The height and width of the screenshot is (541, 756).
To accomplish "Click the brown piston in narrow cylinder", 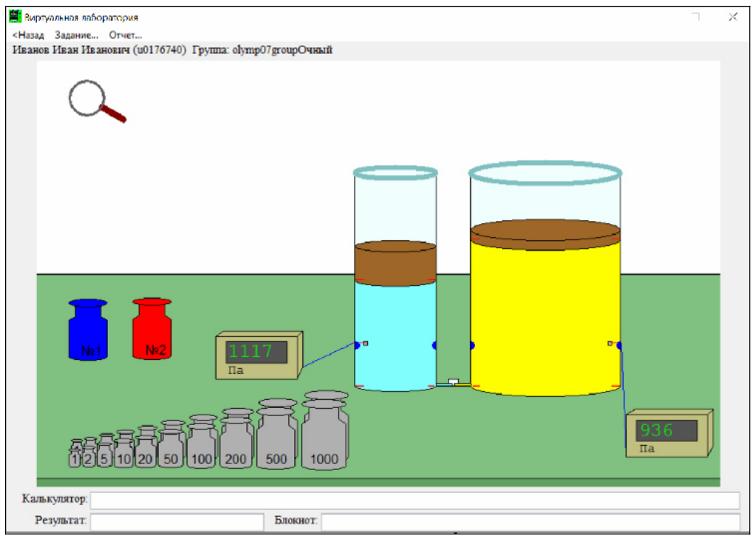I will 395,264.
